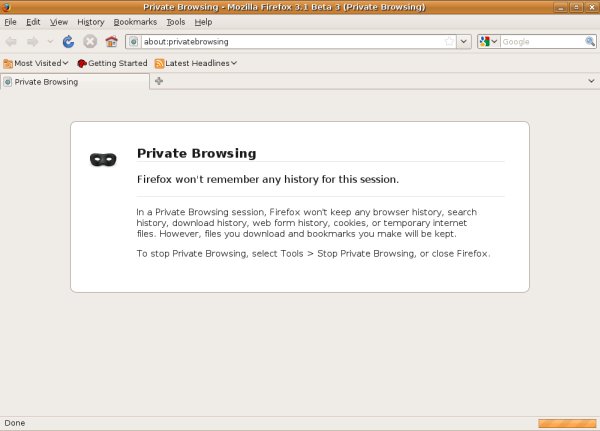600x431 pixels.
Task: Open the Tools menu
Action: pos(176,22)
